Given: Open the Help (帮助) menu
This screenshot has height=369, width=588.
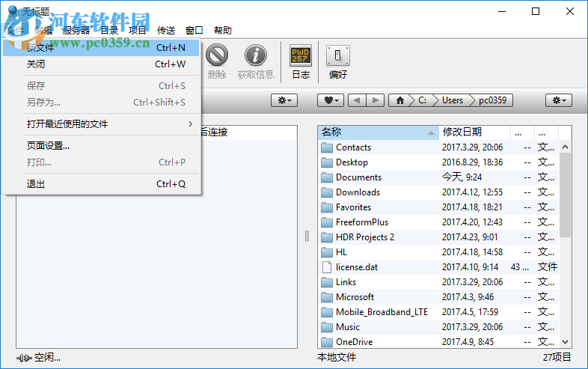Looking at the screenshot, I should 223,31.
